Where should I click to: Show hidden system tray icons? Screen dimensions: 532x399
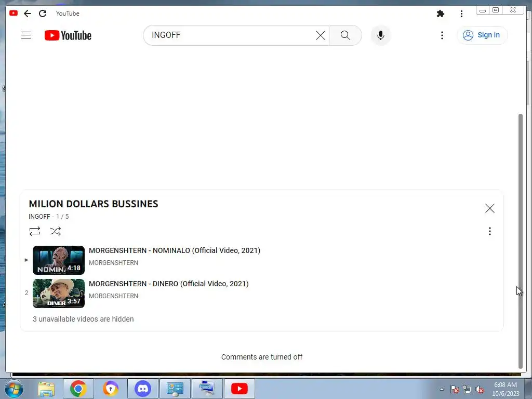(x=442, y=389)
